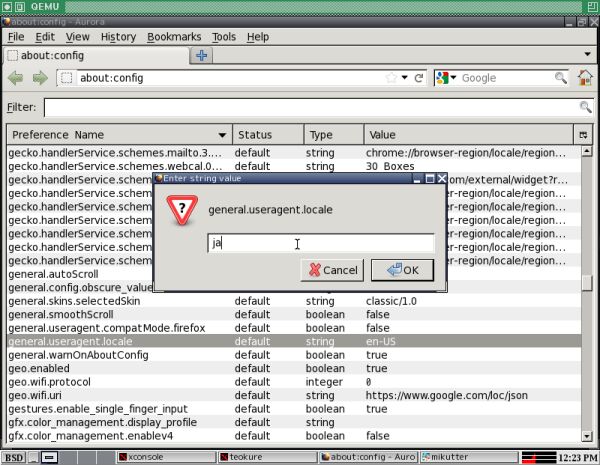The height and width of the screenshot is (465, 600).
Task: Click the scrollbar down arrow
Action: pos(587,436)
